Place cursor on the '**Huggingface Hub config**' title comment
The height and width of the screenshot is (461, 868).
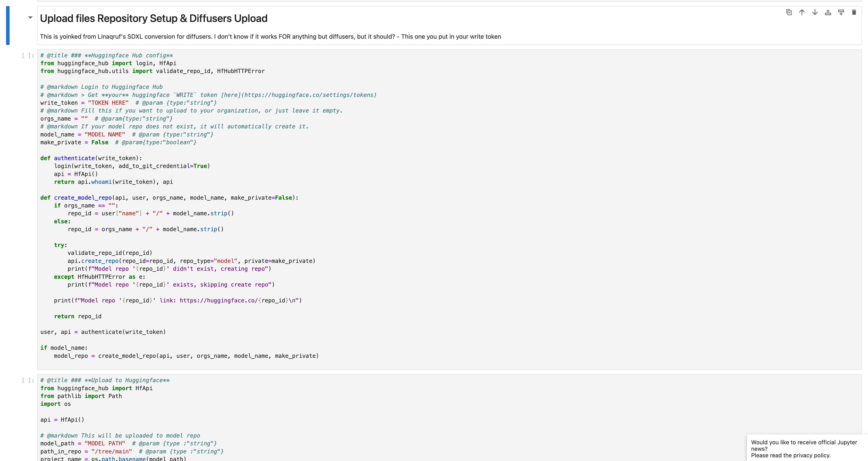(x=106, y=56)
